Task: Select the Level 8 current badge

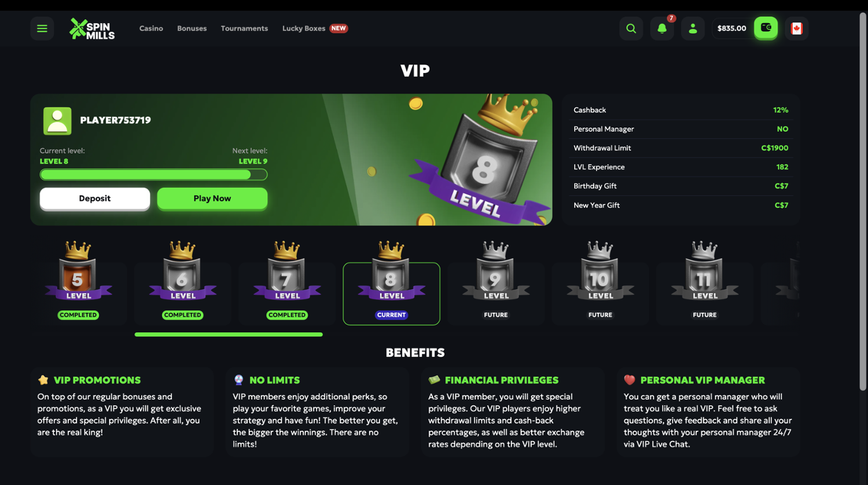Action: coord(391,293)
